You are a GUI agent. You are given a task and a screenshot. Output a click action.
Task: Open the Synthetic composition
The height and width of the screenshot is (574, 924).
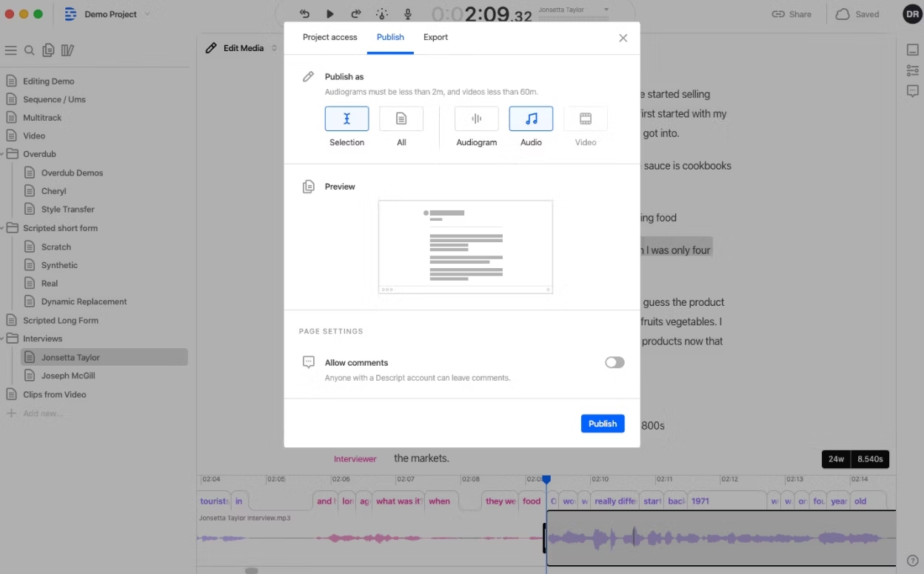point(59,265)
